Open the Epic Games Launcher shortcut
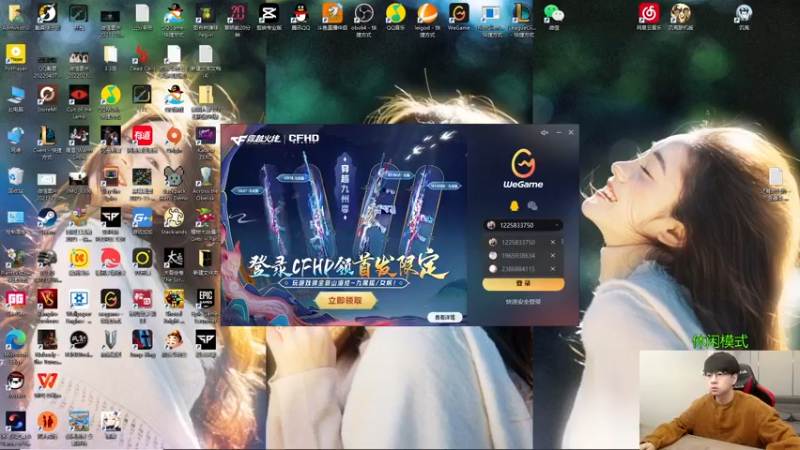800x450 pixels. (206, 306)
